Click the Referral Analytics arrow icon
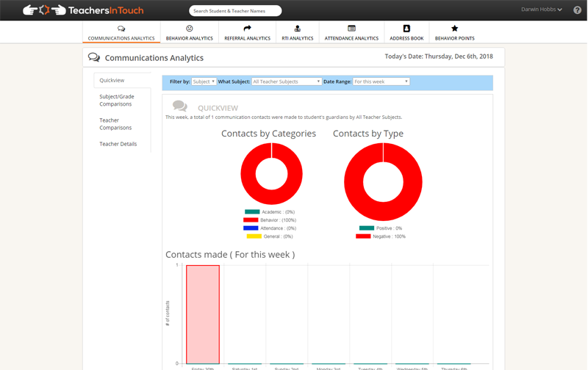Screen dimensions: 588x370 pos(247,29)
